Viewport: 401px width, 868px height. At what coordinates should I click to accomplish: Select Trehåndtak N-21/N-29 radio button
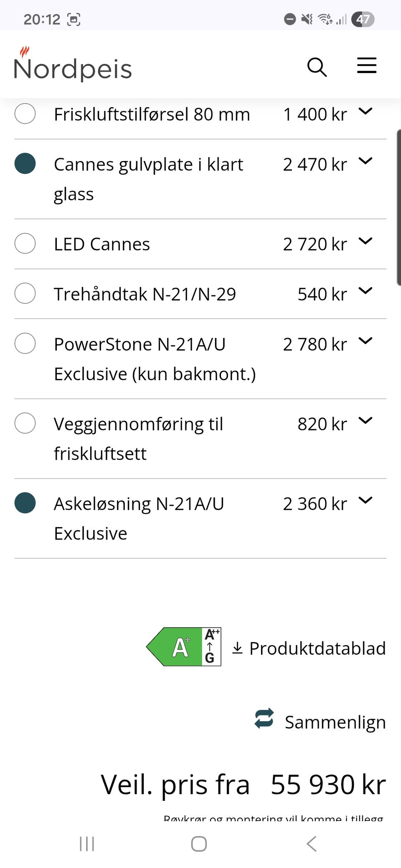(25, 293)
